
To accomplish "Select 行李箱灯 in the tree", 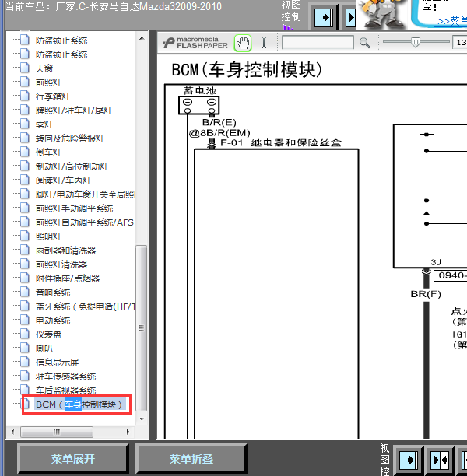I will (53, 96).
